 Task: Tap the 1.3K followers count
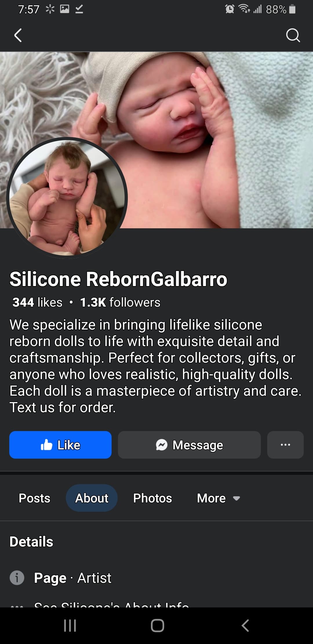[x=120, y=302]
